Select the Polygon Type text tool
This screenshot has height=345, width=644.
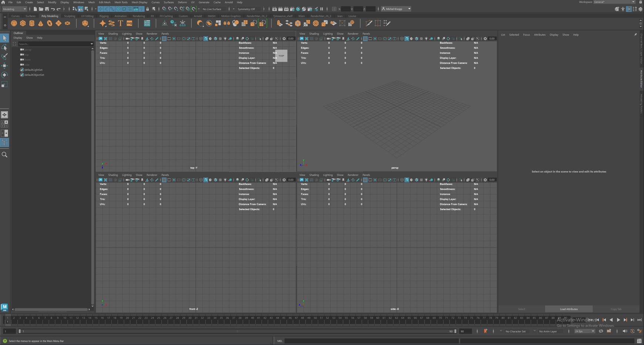click(x=121, y=23)
